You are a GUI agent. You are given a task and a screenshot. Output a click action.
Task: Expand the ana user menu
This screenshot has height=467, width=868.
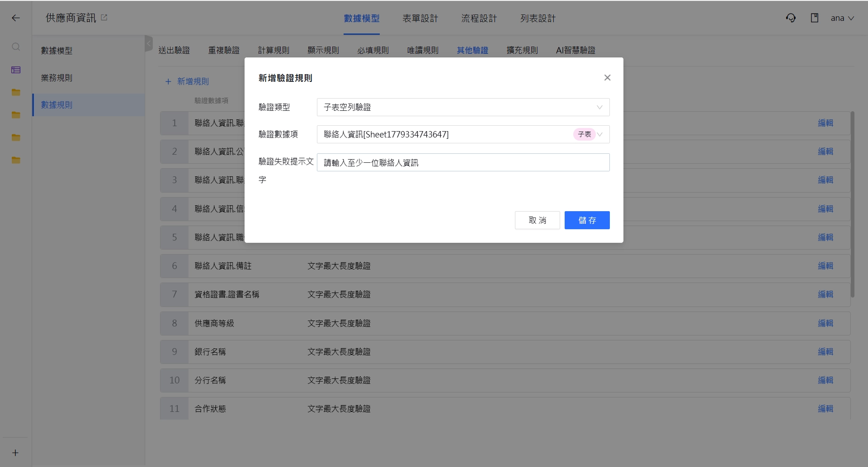pos(842,18)
